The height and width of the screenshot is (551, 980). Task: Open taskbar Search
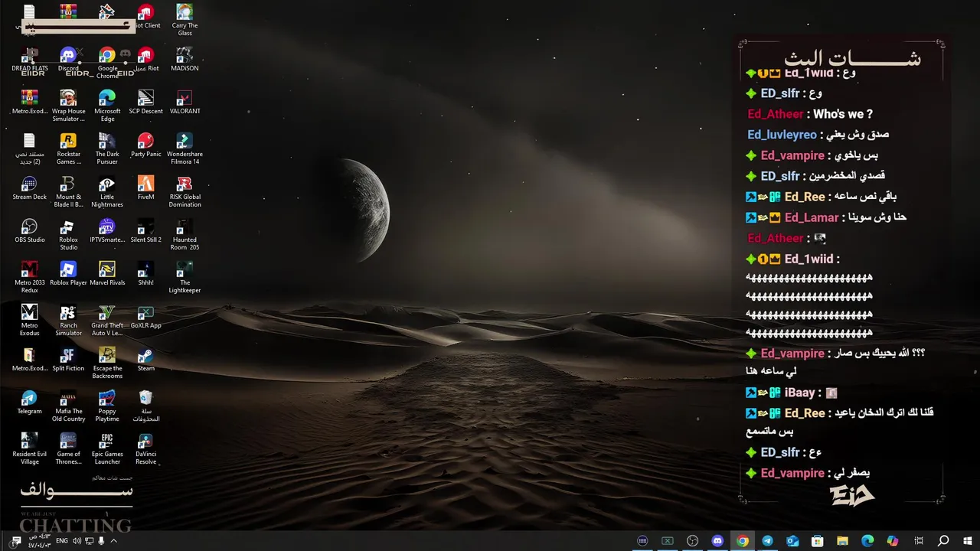coord(943,541)
